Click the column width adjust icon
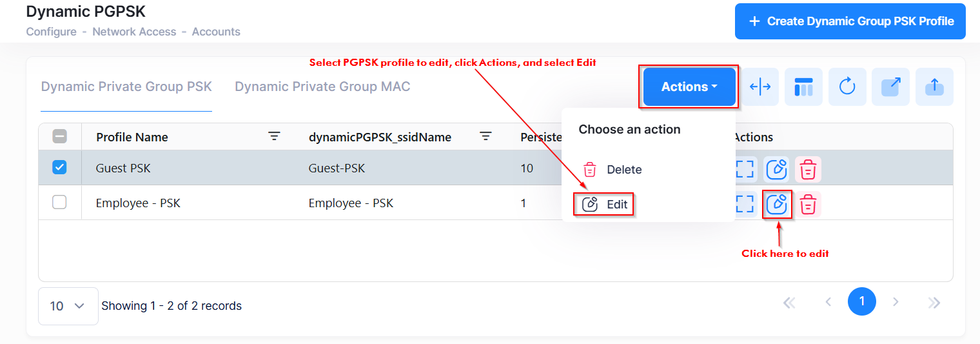Screen dimensions: 980x344 click(760, 87)
